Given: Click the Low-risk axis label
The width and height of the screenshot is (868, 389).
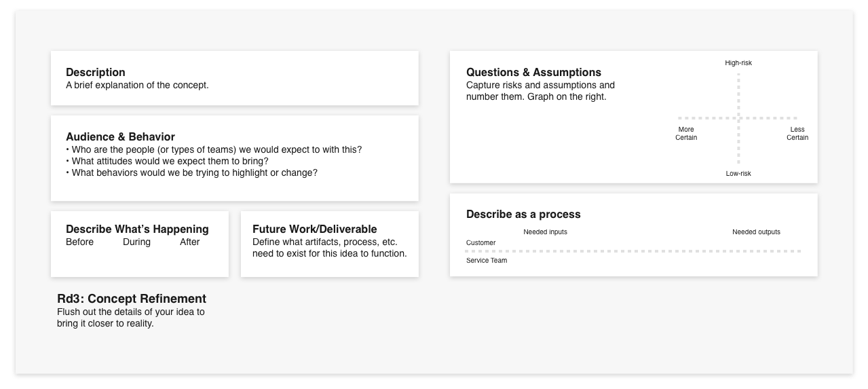Looking at the screenshot, I should point(738,174).
